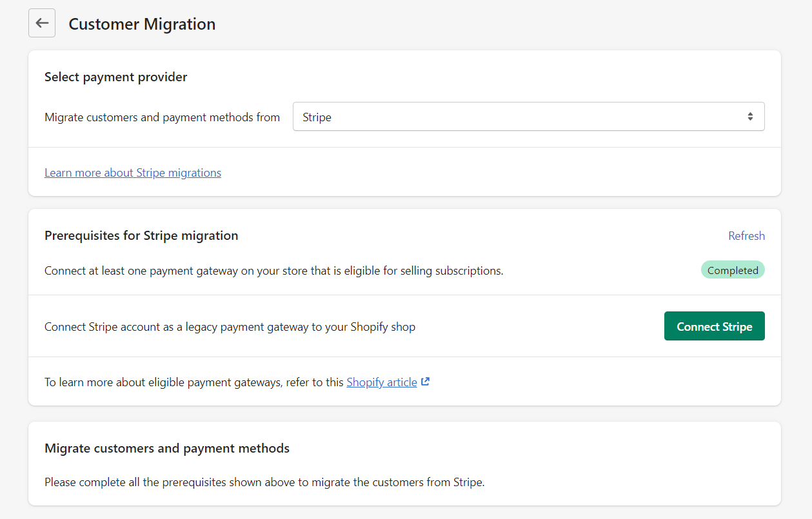Click the external link icon beside Shopify article

point(425,382)
